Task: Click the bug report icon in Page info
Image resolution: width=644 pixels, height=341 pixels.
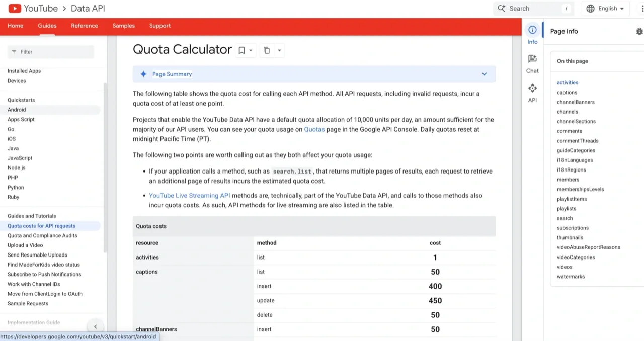Action: point(639,31)
